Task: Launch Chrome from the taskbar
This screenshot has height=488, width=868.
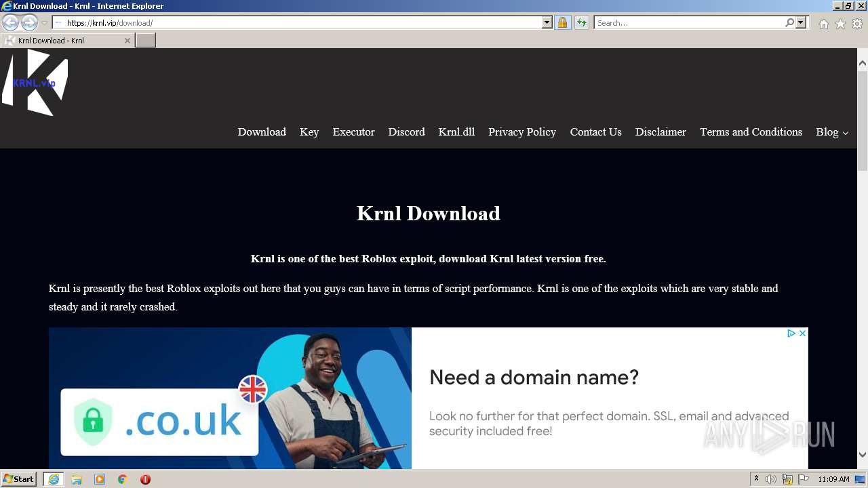Action: point(123,479)
